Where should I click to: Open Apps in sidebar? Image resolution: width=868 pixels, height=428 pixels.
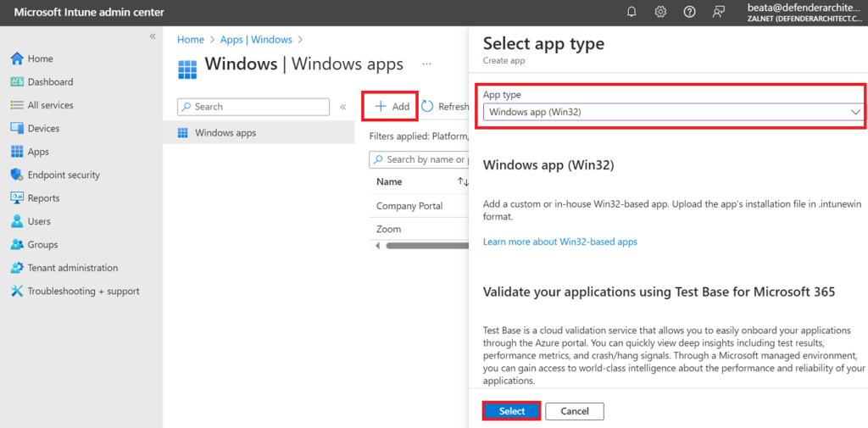coord(38,152)
